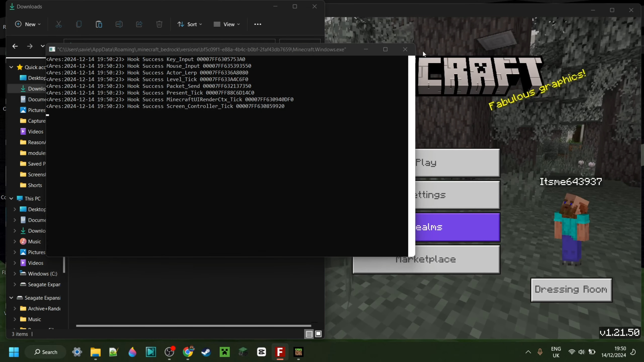Viewport: 644px width, 362px height.
Task: Open the Dressing Room in Minecraft
Action: tap(571, 290)
